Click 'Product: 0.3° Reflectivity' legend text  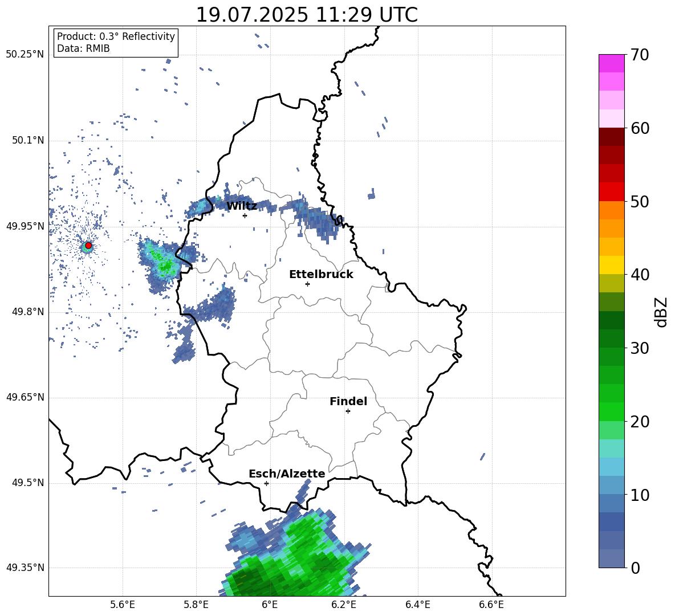coord(116,36)
